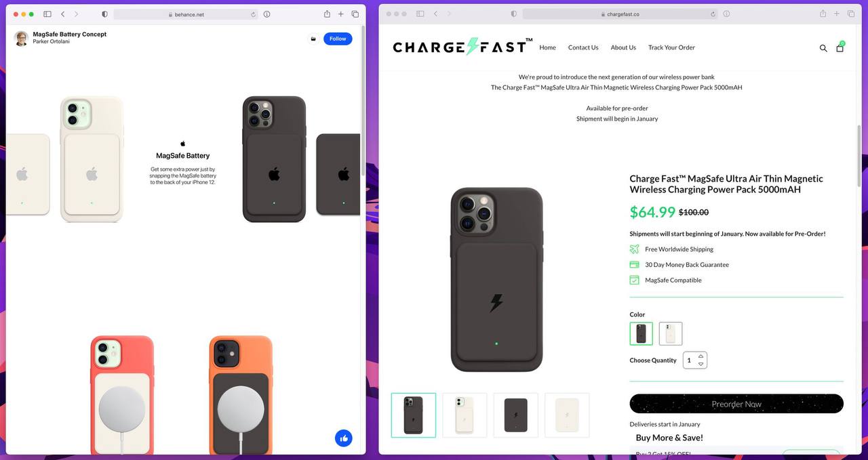Click the blue thumbs-up appreciate button
Viewport: 868px width, 460px height.
click(343, 438)
